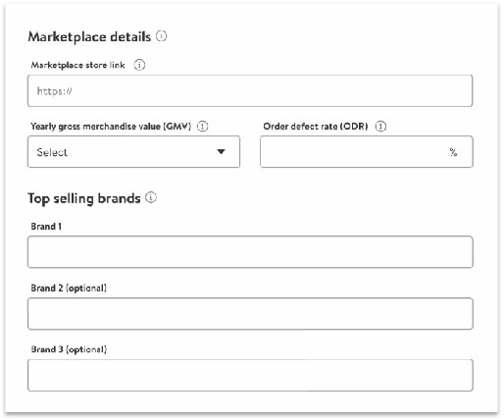
Task: Click into the Order defect rate input
Action: pos(367,152)
